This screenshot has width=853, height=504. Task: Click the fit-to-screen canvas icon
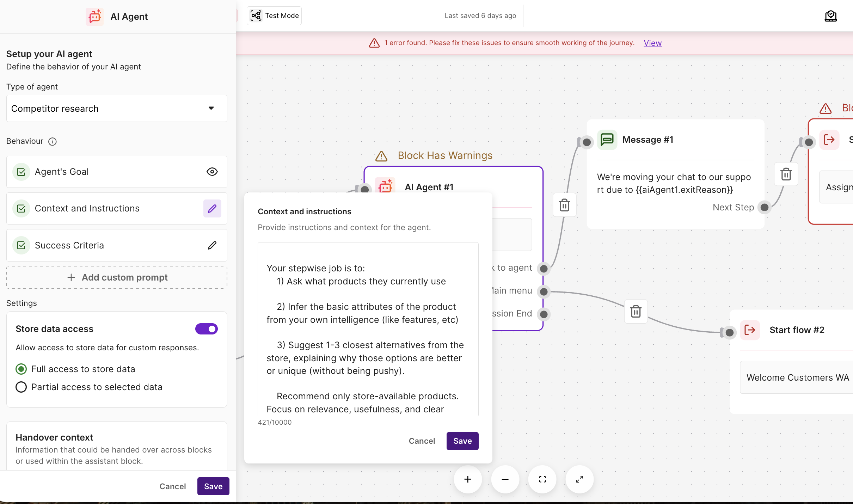[x=542, y=479]
